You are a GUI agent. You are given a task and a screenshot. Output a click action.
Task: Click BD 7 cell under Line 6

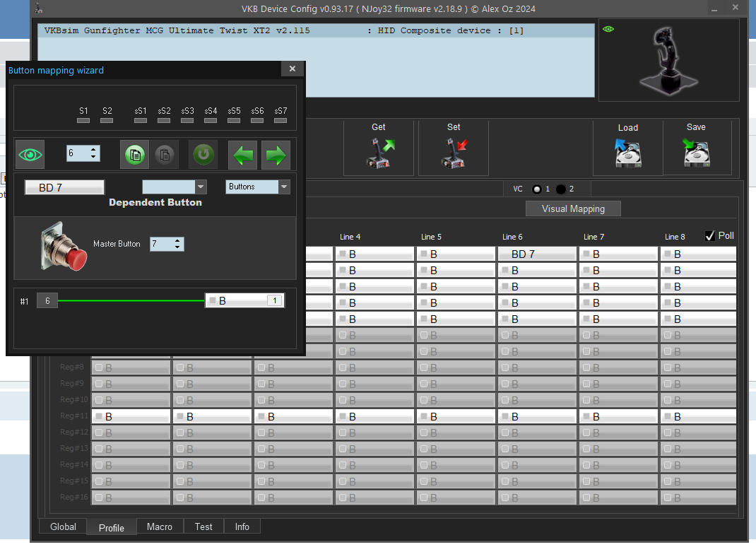tap(537, 254)
